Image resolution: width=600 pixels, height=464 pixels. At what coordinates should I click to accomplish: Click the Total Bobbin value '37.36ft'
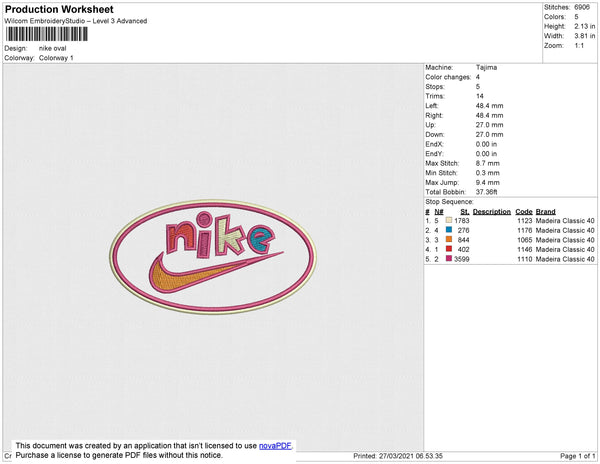pos(486,192)
